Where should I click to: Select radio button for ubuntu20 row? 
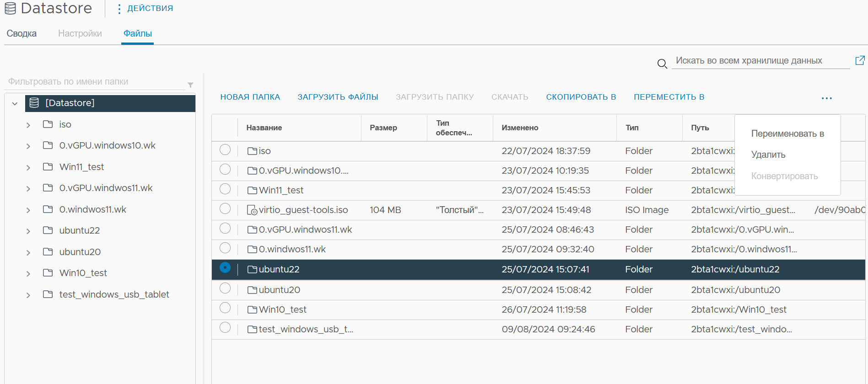225,288
